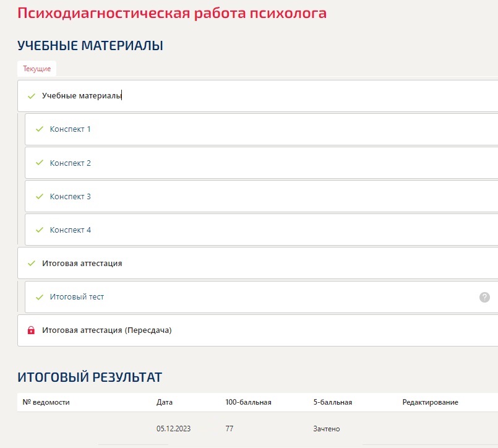Collapse the Учебные материалы section

[x=82, y=96]
